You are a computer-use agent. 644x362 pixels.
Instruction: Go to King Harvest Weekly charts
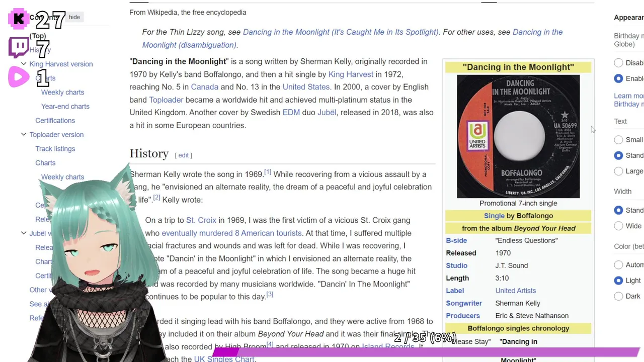click(x=62, y=92)
